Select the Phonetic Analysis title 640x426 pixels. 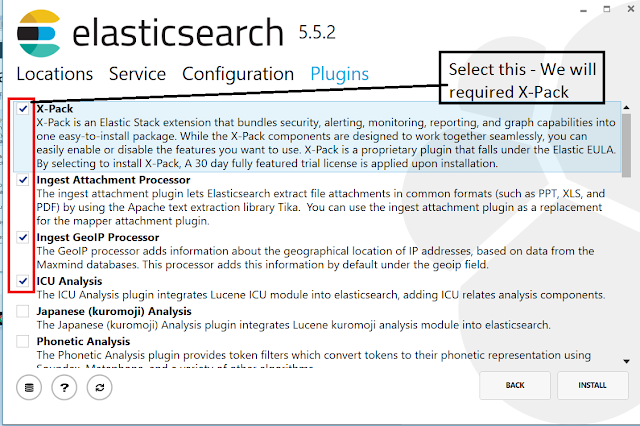click(83, 341)
